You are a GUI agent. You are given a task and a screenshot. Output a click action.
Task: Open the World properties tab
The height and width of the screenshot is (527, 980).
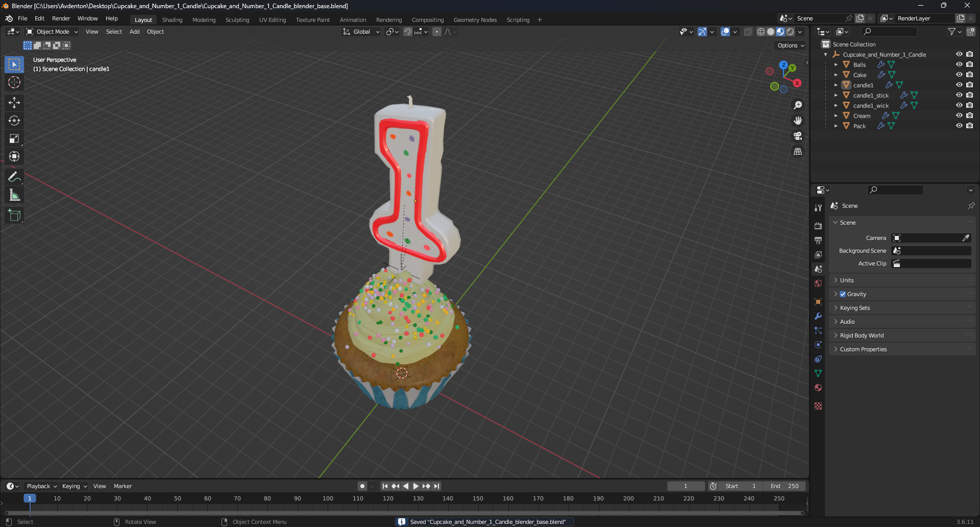click(x=818, y=283)
